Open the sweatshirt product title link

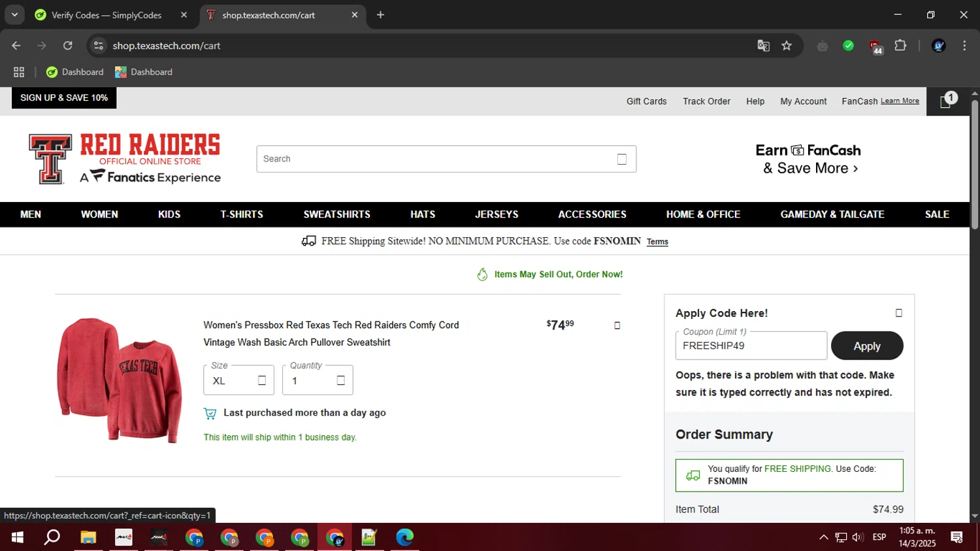[331, 333]
